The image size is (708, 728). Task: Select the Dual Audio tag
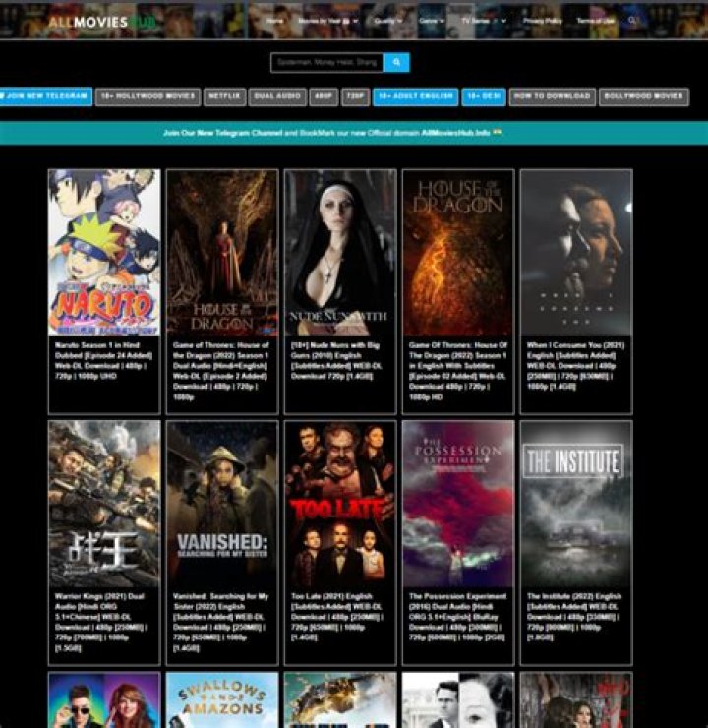(x=276, y=96)
